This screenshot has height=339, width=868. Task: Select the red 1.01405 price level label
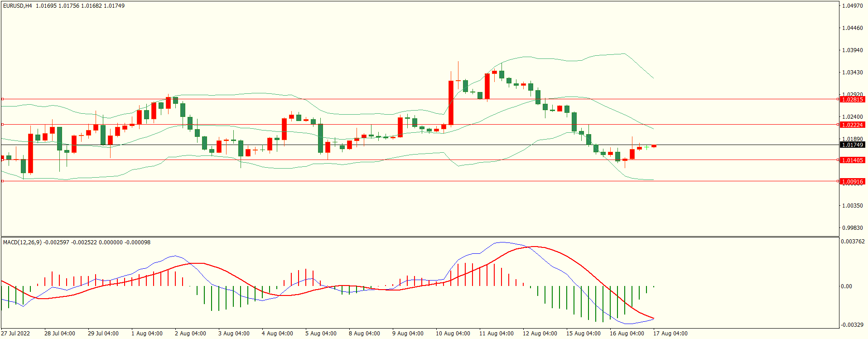coord(852,160)
